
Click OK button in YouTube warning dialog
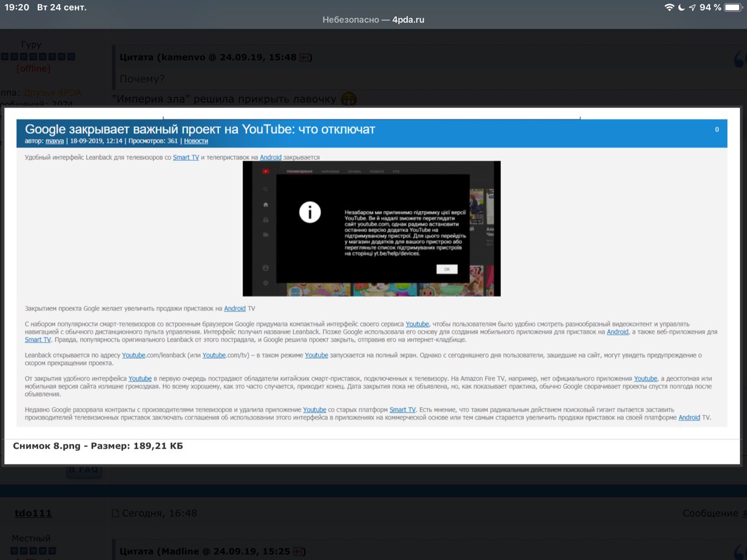(x=446, y=269)
